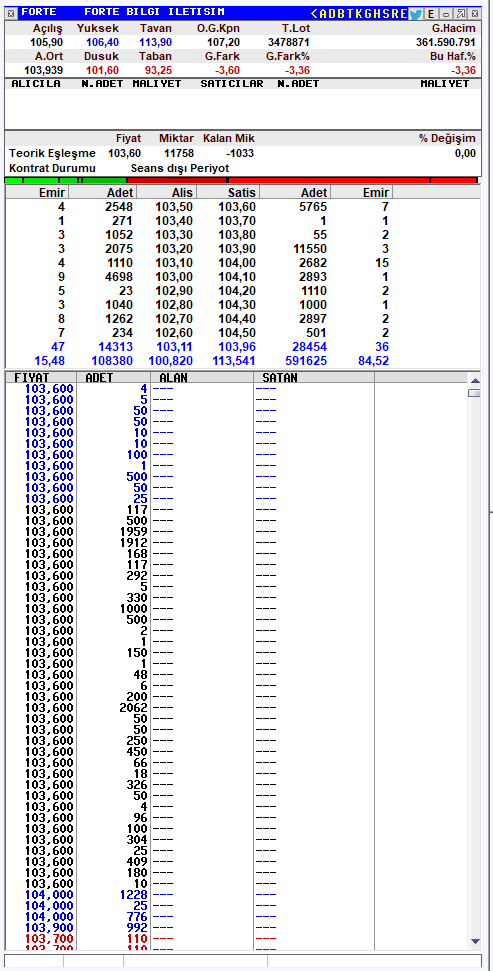
Task: Click the SATICILAR column header
Action: [232, 84]
